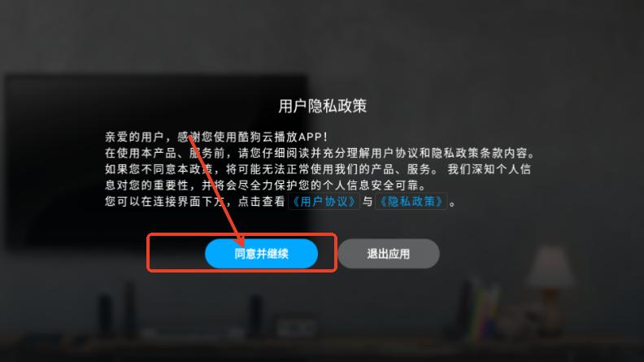Click the dark bottle at the shelf center
The image size is (644, 362).
tap(256, 314)
